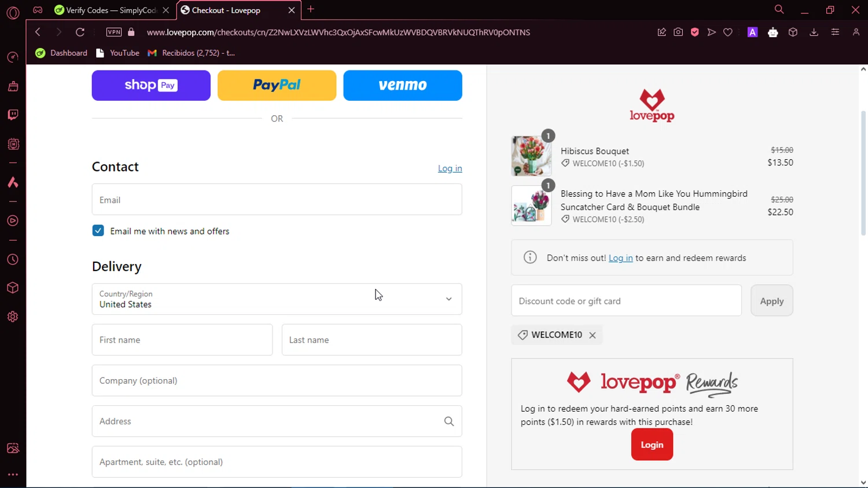This screenshot has width=868, height=488.
Task: Open a new tab with plus button
Action: [311, 9]
